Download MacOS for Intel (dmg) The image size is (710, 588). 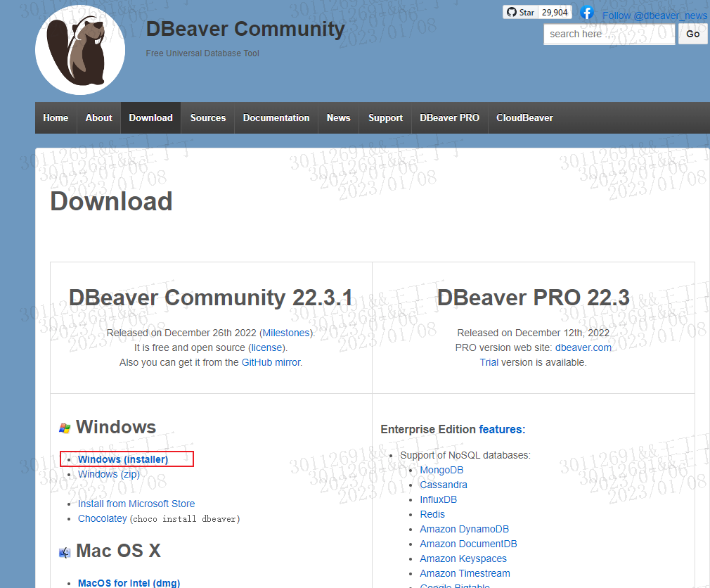[x=129, y=583]
